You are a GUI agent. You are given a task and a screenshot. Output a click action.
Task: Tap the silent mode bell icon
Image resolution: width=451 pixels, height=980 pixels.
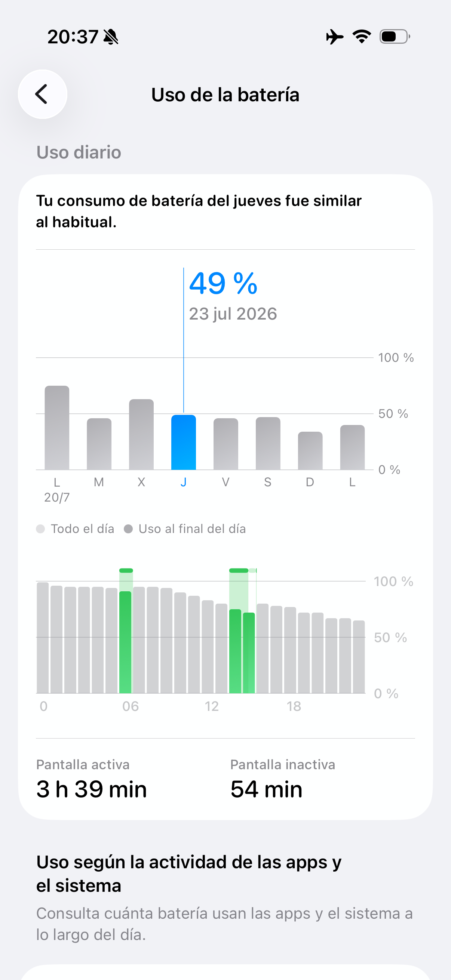(x=111, y=37)
